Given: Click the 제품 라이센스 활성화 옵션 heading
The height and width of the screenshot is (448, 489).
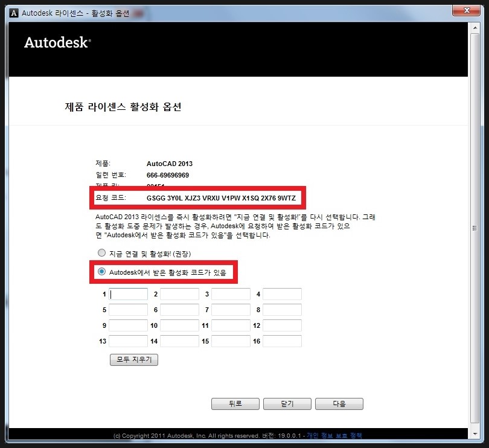Looking at the screenshot, I should (123, 107).
